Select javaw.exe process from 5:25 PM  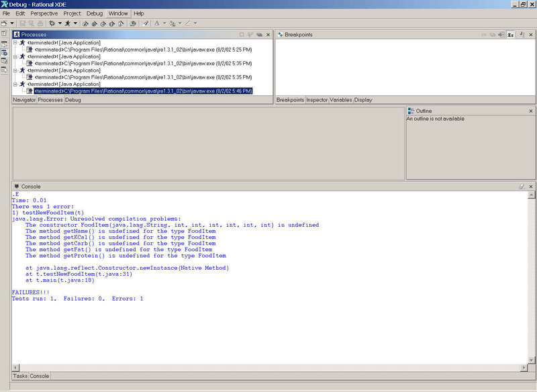(x=143, y=50)
